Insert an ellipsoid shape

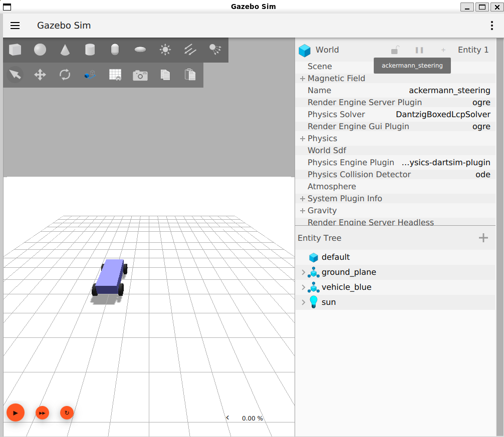[x=140, y=50]
